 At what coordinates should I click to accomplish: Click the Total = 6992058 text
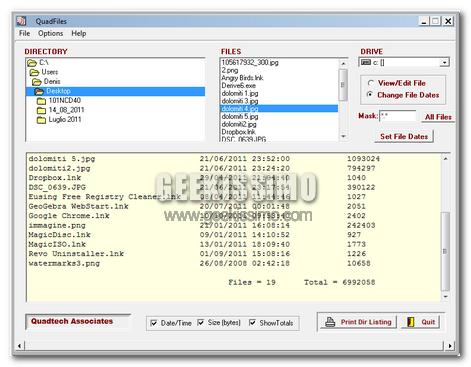[x=339, y=282]
